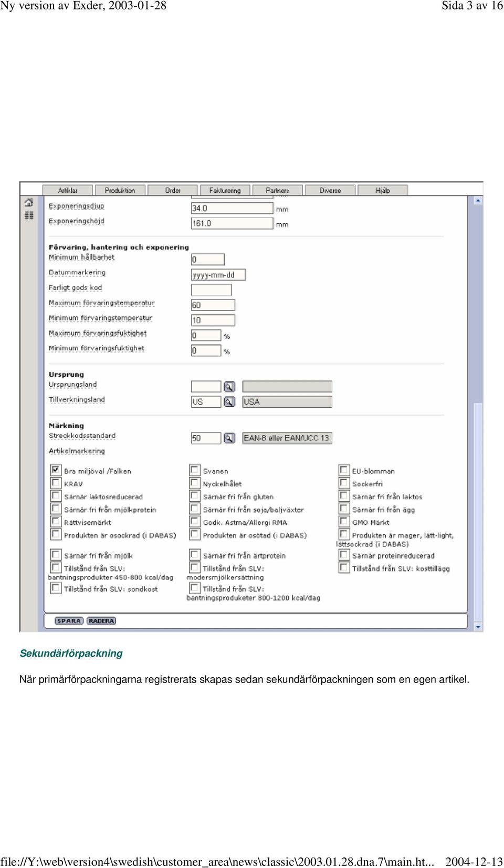
Task: Check SLV bantningsprodukter 800-1200 kcal/dag
Action: point(195,588)
